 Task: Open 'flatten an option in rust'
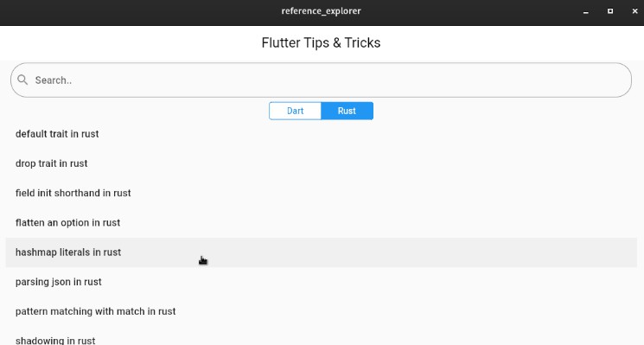tap(321, 222)
